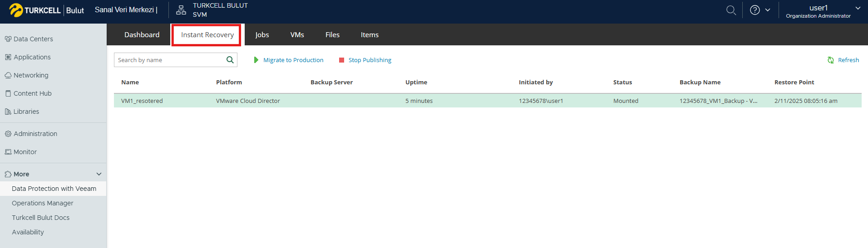Open Monitor section
This screenshot has height=248, width=868.
(25, 152)
